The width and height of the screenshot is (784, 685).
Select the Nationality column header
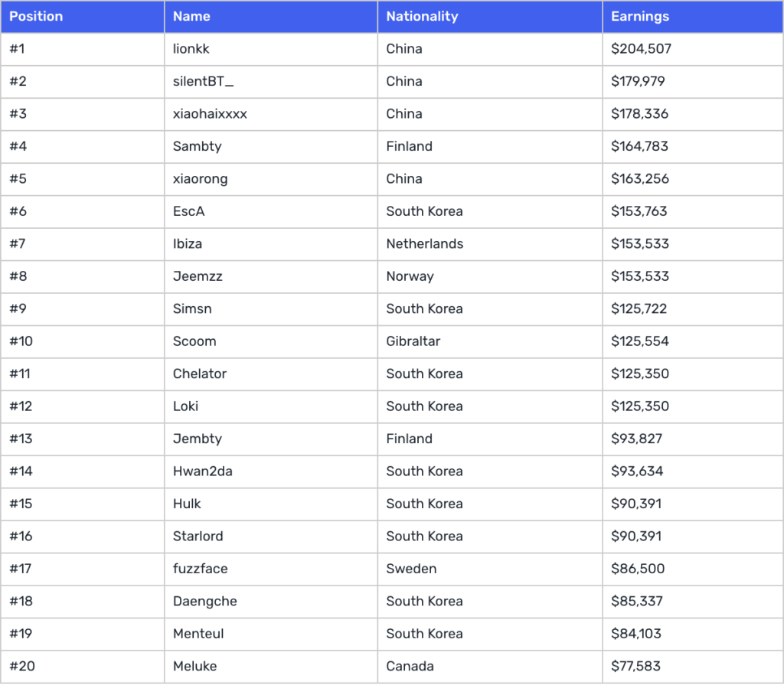(x=422, y=16)
